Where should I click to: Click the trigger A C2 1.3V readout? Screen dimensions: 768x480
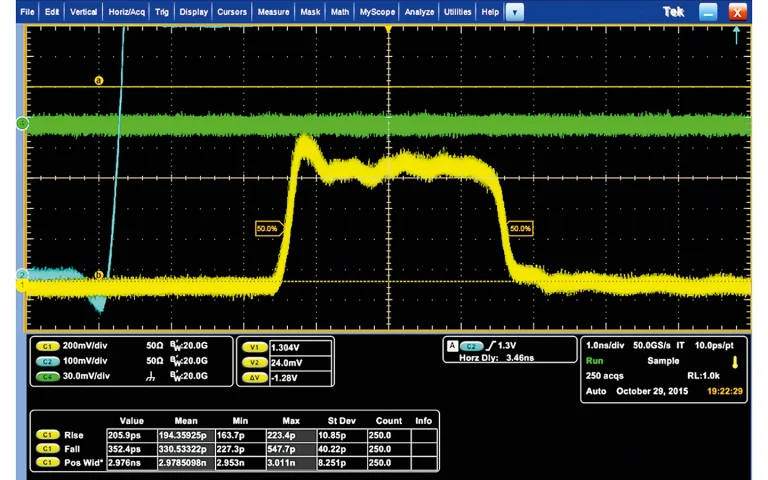[x=506, y=346]
